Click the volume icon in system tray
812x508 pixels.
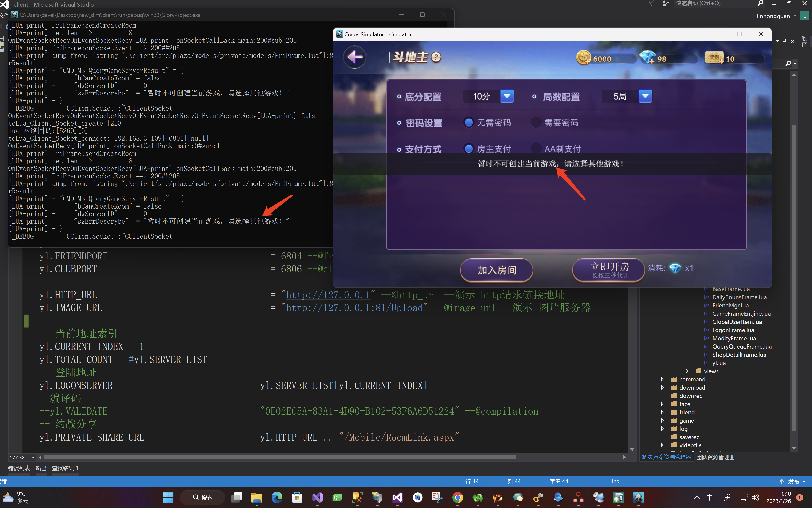(755, 497)
